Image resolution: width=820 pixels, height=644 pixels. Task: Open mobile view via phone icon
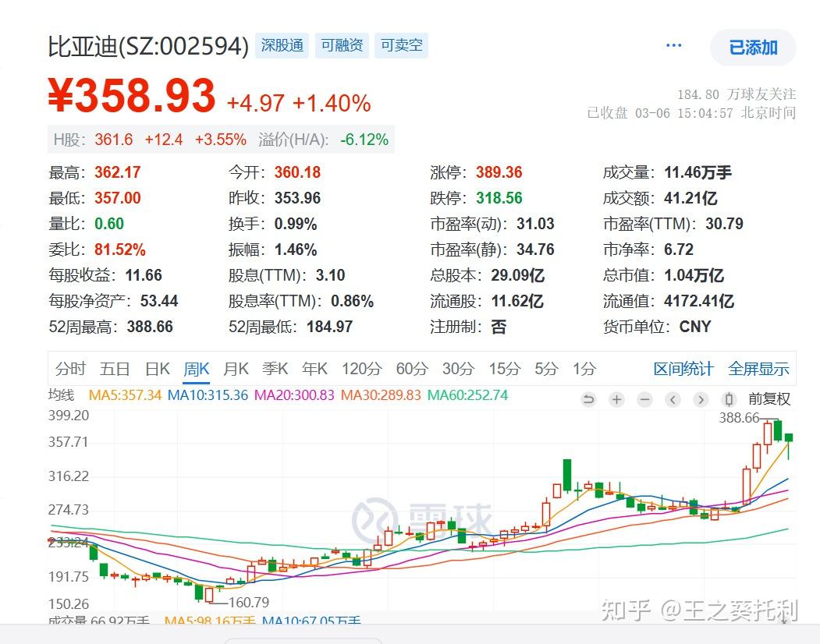click(728, 399)
